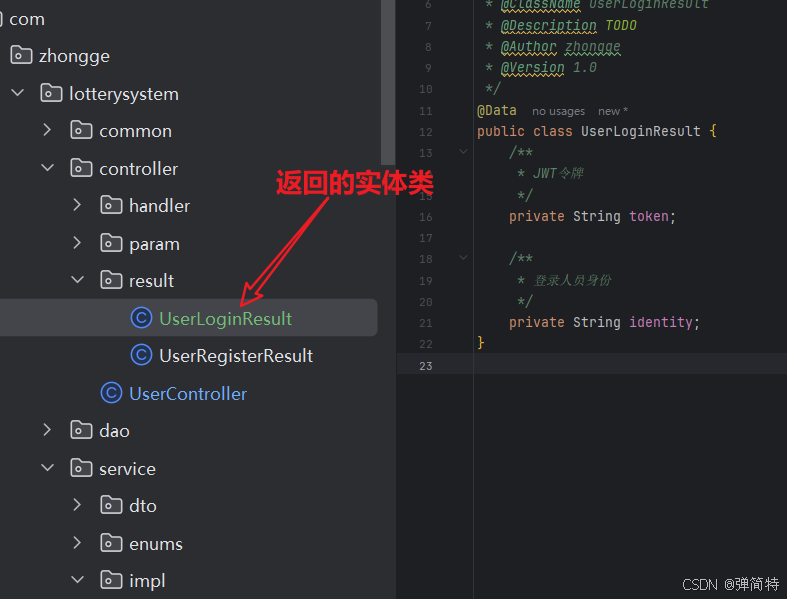Click the UserLoginResult class name in code
The height and width of the screenshot is (599, 787).
click(640, 131)
